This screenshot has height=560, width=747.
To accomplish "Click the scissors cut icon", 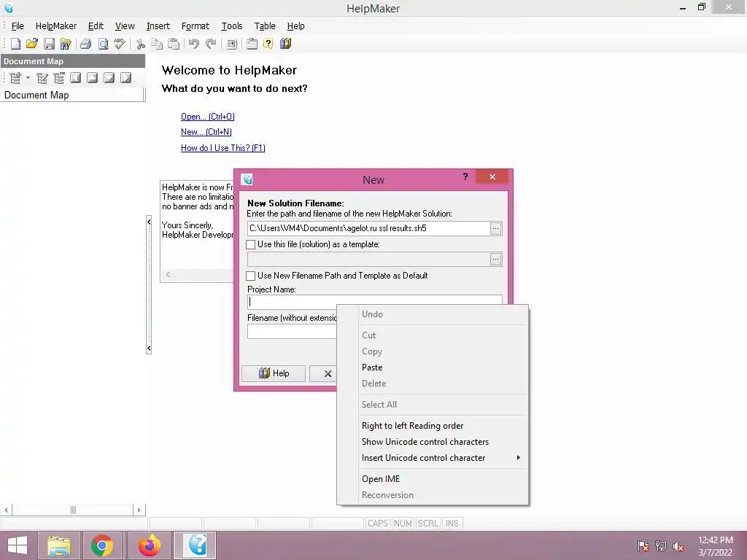I will click(140, 44).
